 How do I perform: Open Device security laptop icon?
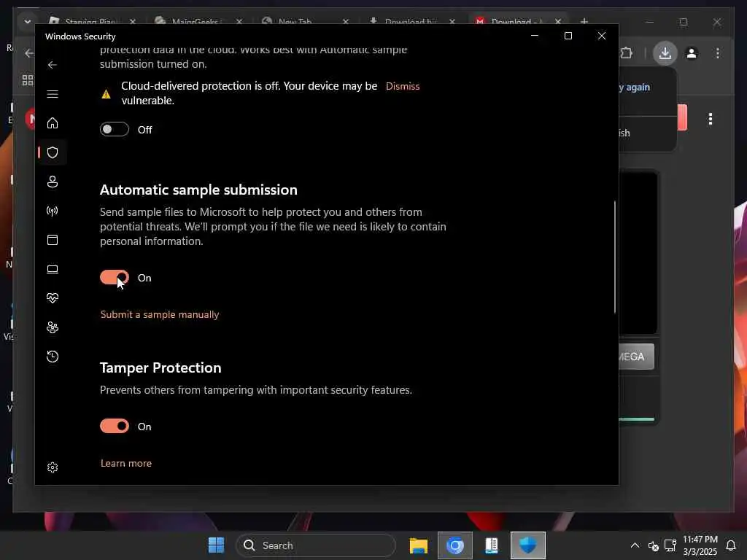[53, 269]
